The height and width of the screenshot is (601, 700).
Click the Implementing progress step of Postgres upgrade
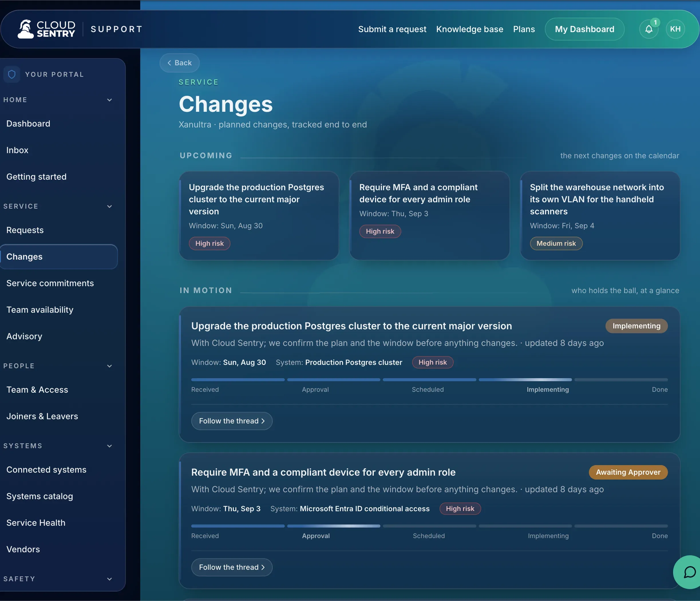pyautogui.click(x=548, y=390)
